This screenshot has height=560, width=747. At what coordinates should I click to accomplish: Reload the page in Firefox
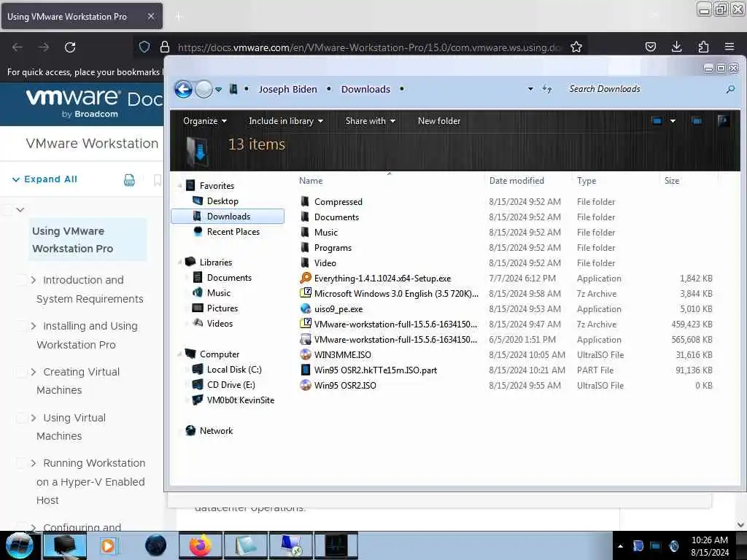(x=70, y=47)
